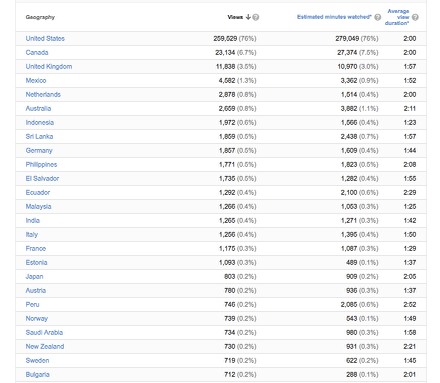Open the France geography link
The width and height of the screenshot is (440, 383).
pos(36,248)
